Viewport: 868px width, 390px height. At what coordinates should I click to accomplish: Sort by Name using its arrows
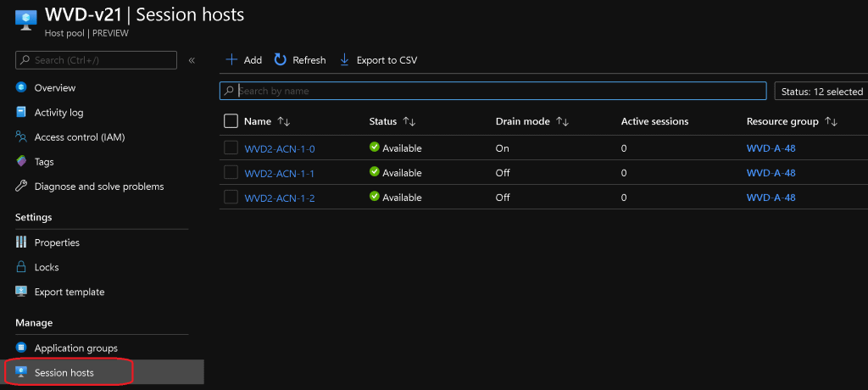283,122
